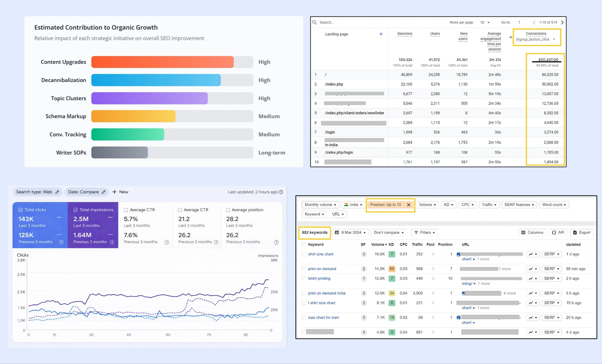Open trend chart icon for print on demand row
Screen dimensions: 602x364
[x=531, y=269]
